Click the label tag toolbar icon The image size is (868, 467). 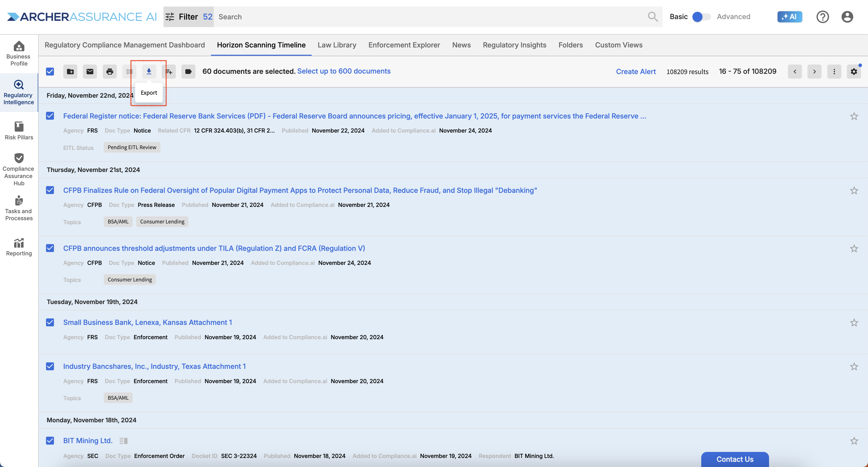coord(188,72)
